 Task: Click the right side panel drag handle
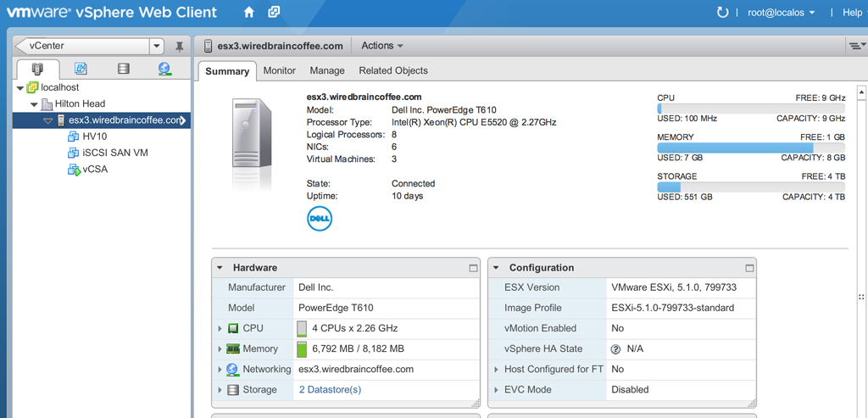861,298
